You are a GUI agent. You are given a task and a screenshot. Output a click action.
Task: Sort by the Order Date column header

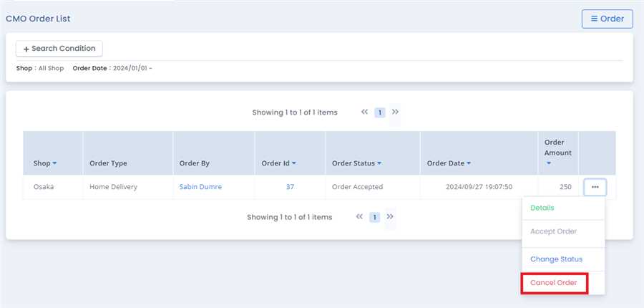point(449,163)
